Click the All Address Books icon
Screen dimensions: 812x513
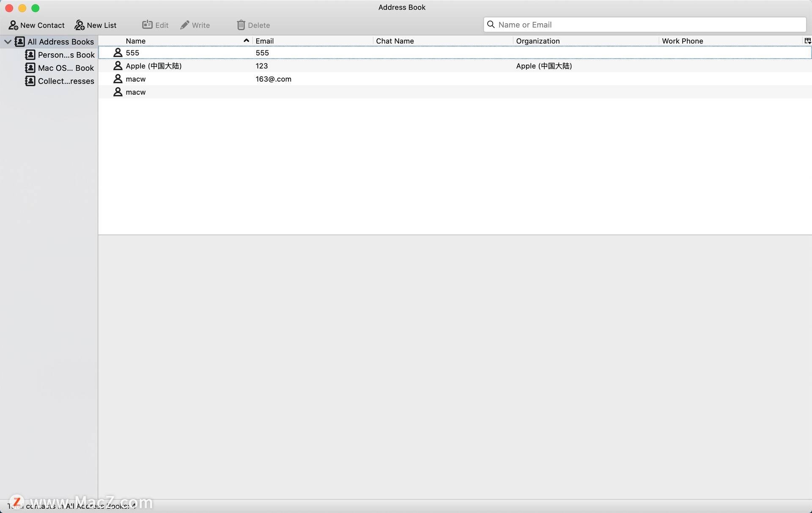[19, 41]
